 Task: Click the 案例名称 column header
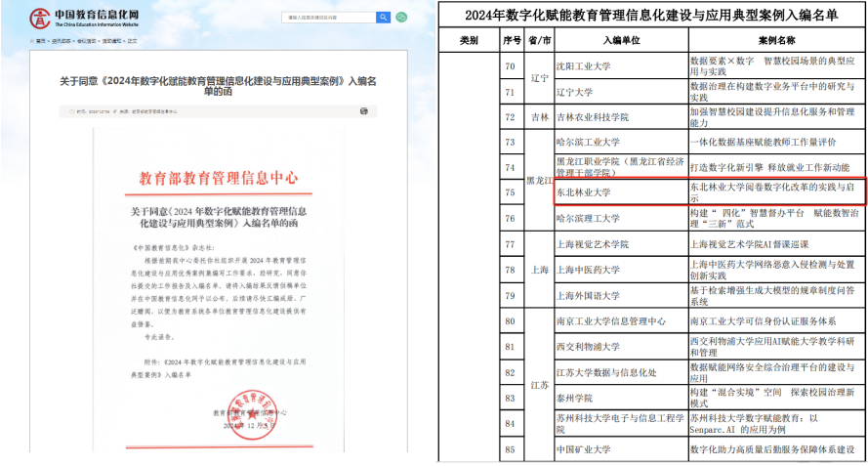pyautogui.click(x=776, y=40)
